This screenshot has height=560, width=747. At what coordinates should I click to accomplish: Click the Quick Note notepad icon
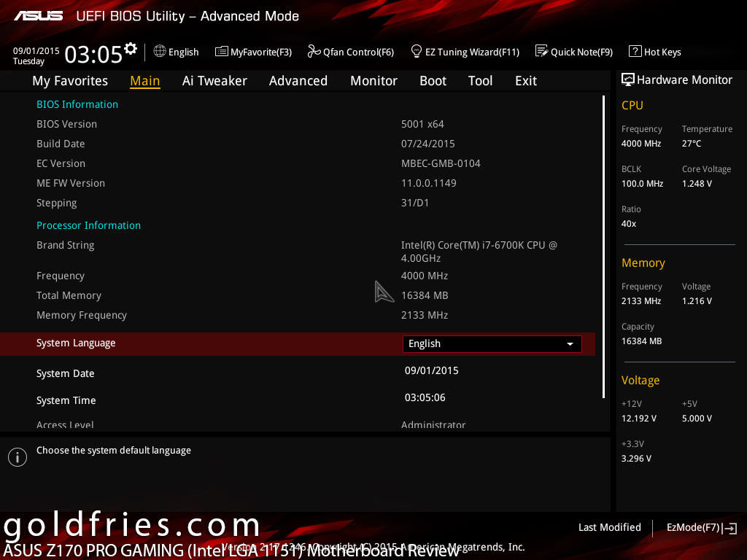542,51
